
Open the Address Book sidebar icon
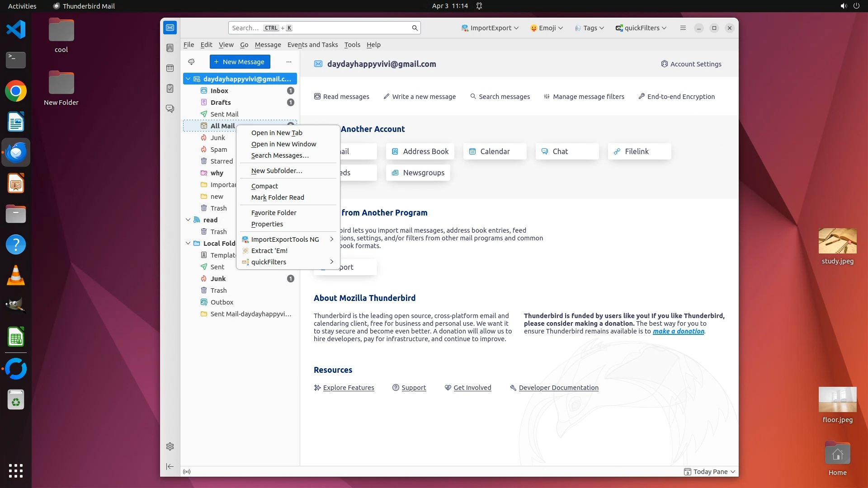170,48
